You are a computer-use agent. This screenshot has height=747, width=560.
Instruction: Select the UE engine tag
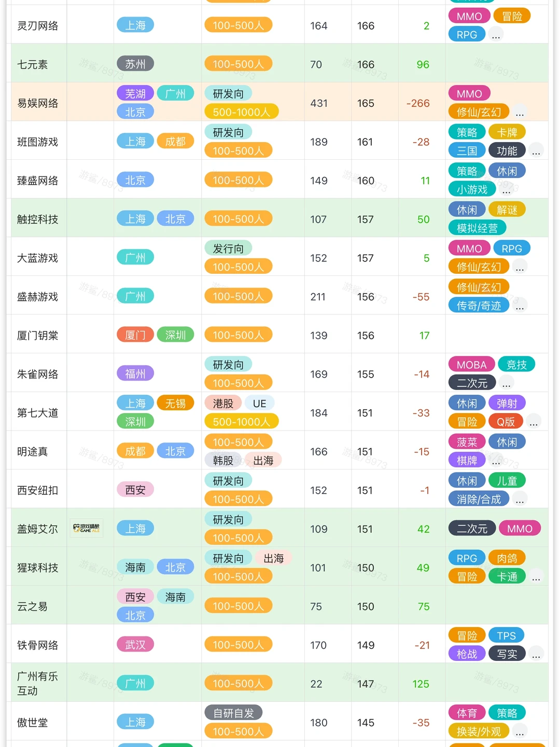259,403
